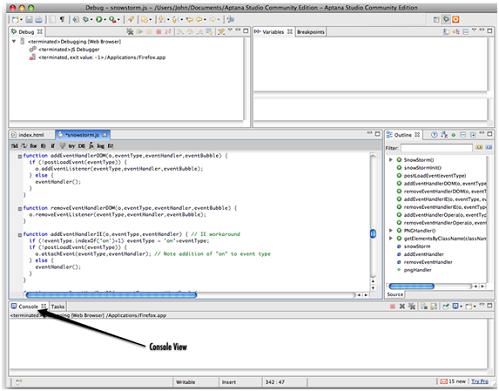Screen dimensions: 499x391
Task: Click the Print icon in main toolbar
Action: [x=39, y=20]
